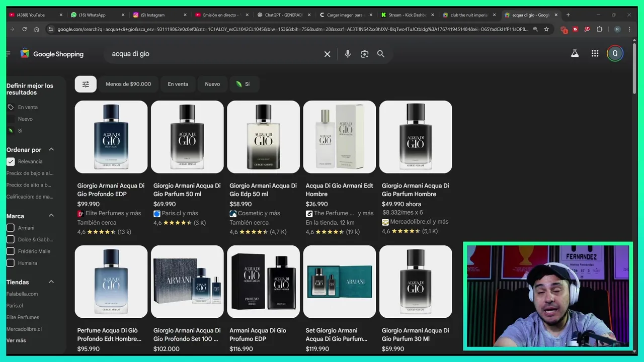Open Armani Acqua Di Gio Profumo EDP image
Screen dimensions: 644x362
pos(263,282)
